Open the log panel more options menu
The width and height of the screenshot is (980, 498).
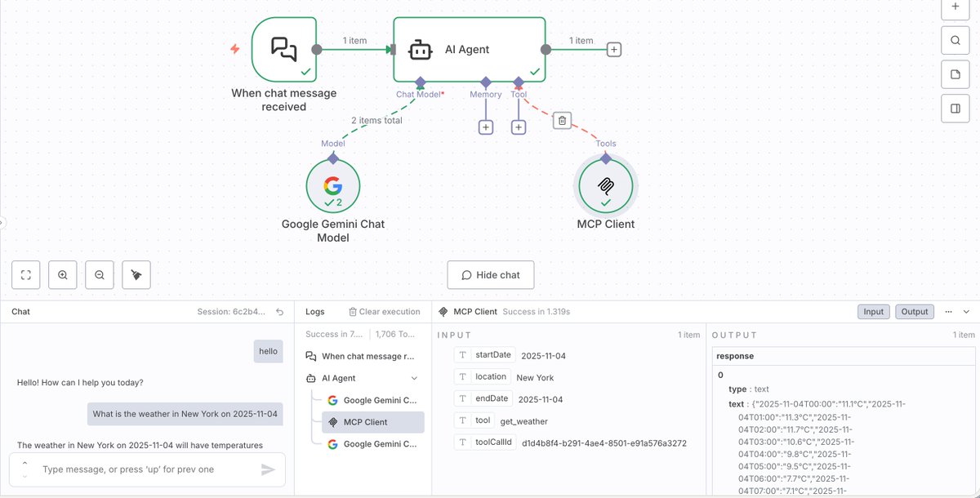tap(948, 312)
